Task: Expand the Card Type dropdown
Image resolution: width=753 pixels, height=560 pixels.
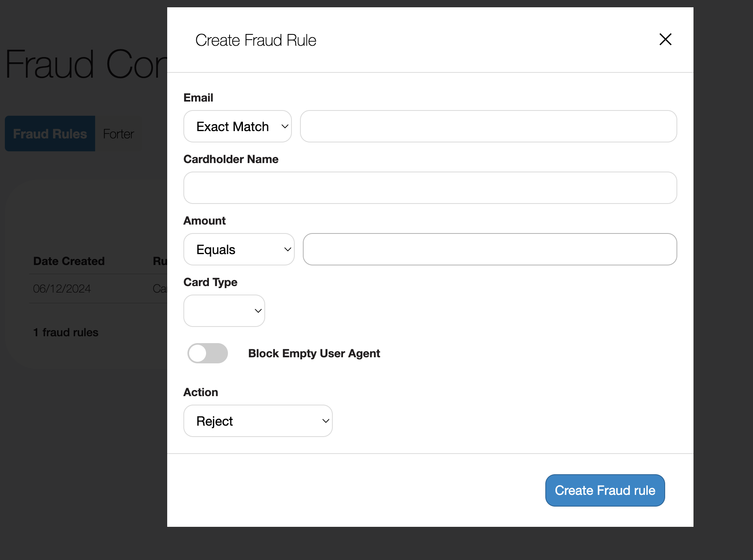Action: 224,311
